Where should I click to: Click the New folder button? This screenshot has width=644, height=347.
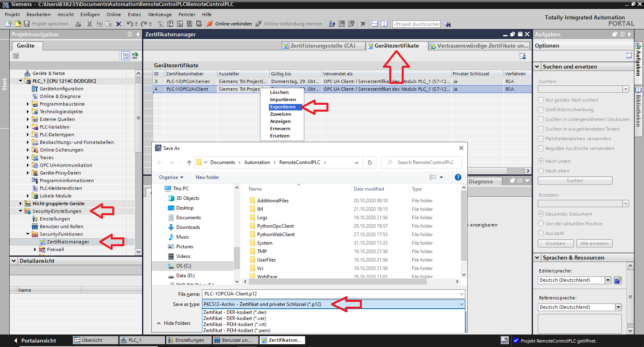(207, 177)
